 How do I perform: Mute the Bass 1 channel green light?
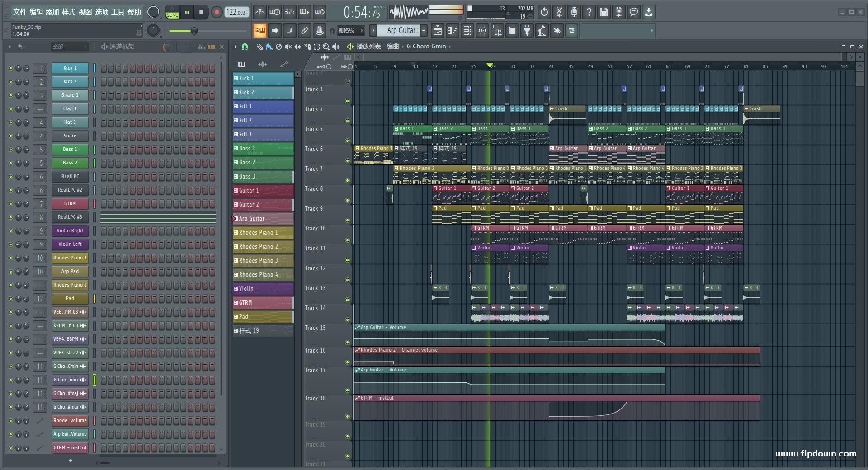pyautogui.click(x=11, y=150)
